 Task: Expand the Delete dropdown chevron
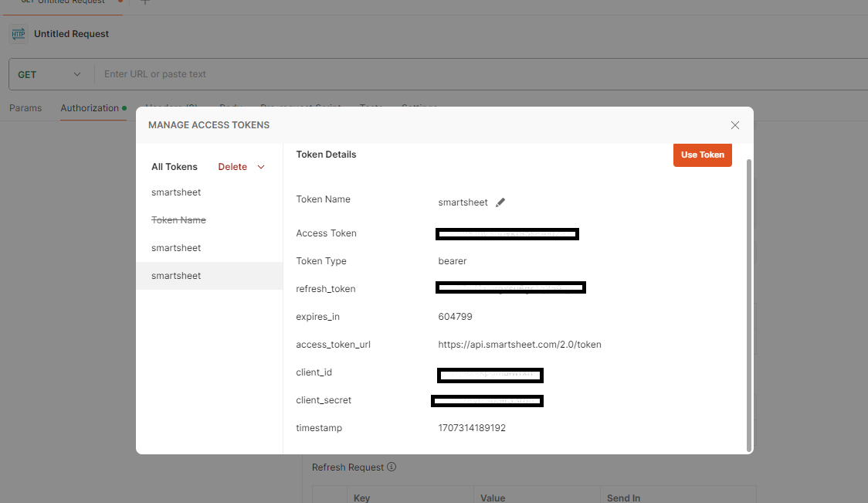[261, 167]
